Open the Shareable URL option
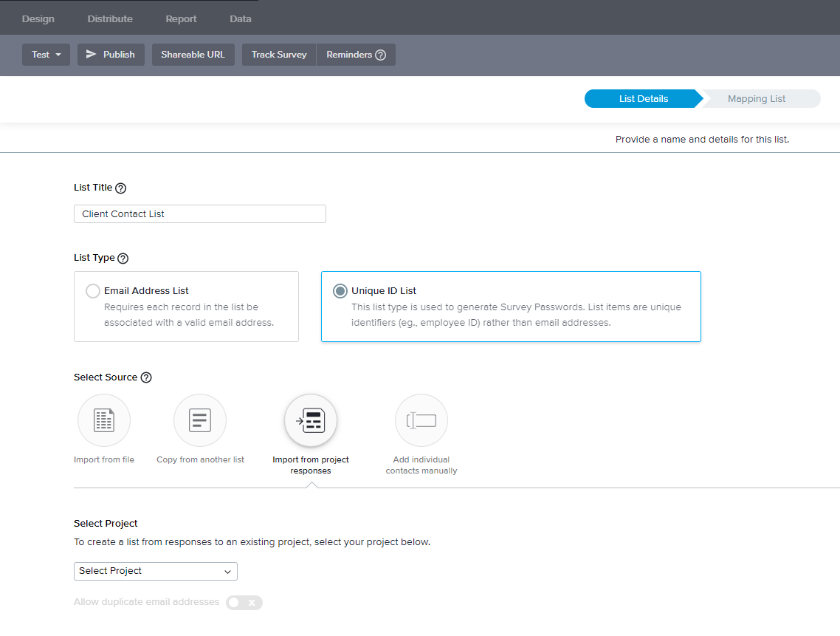This screenshot has width=840, height=636. pos(193,55)
